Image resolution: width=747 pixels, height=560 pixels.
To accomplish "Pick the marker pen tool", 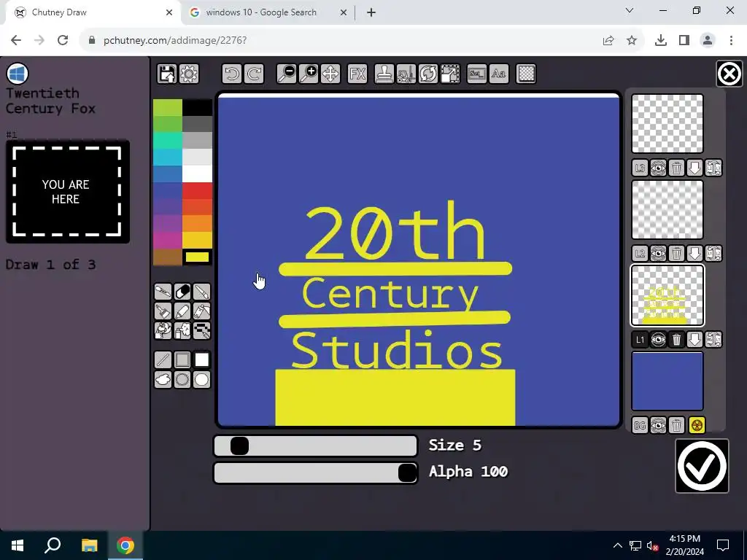I will [x=182, y=311].
